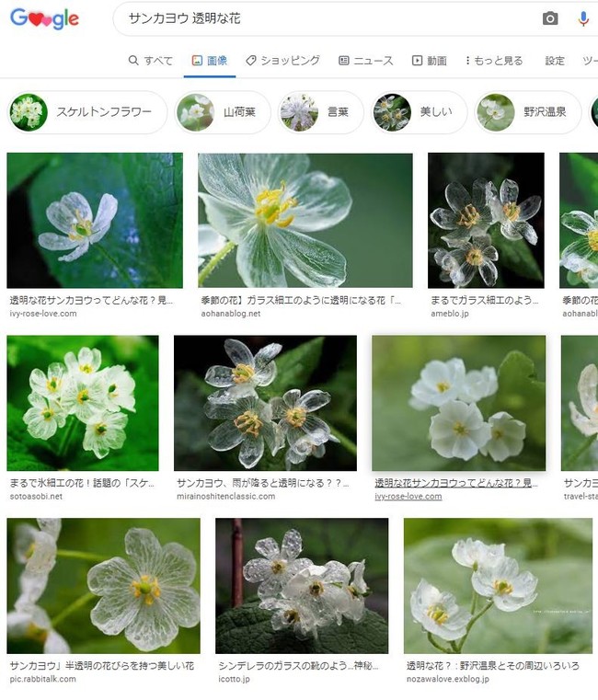Click title まるでガラス細工のよう…

[485, 300]
